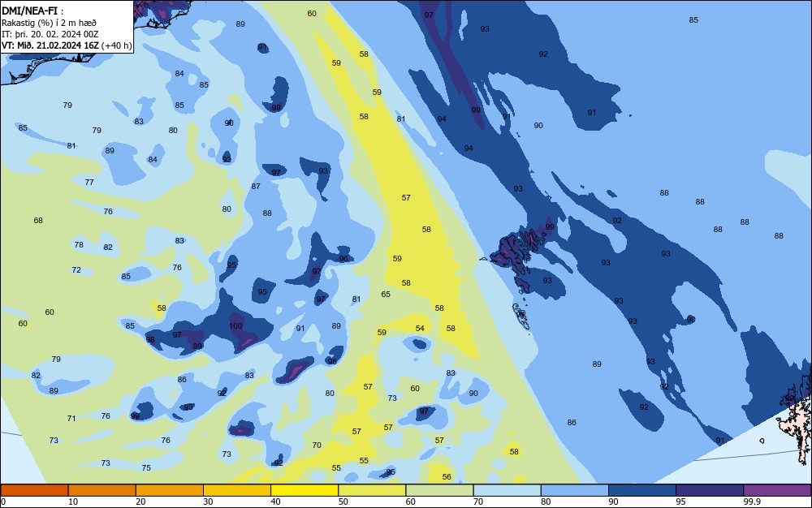Click the 'VT: Mið. 21.02.2024 16Z (+40 h)' line
This screenshot has height=508, width=812.
67,45
